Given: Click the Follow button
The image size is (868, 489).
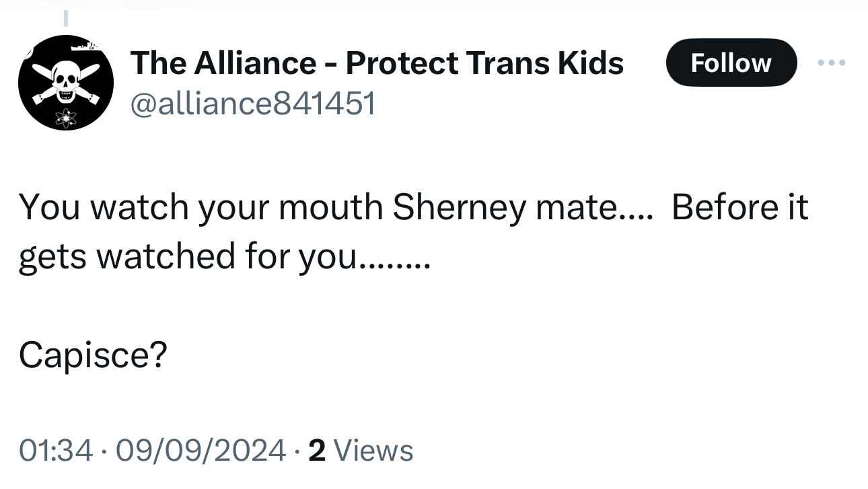Looking at the screenshot, I should point(731,63).
